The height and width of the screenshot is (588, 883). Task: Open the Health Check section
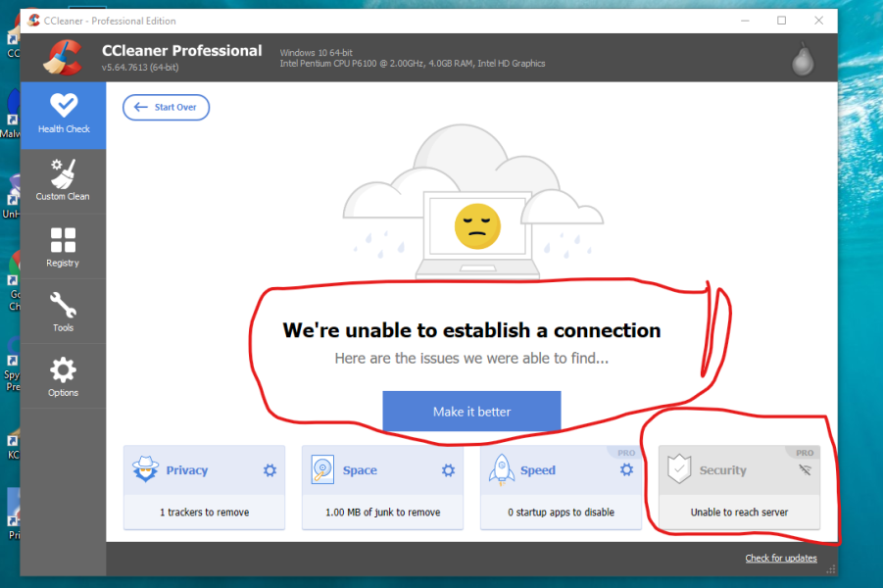tap(64, 116)
